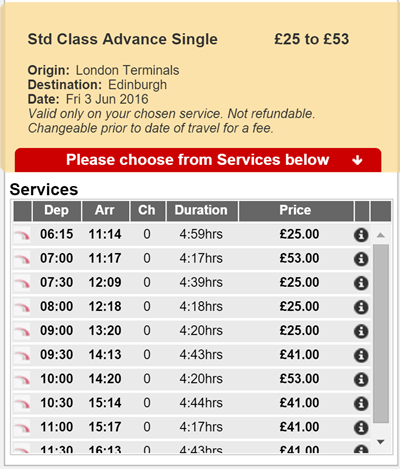This screenshot has width=400, height=469.
Task: Click scrollbar up arrow in Services list
Action: click(x=381, y=235)
